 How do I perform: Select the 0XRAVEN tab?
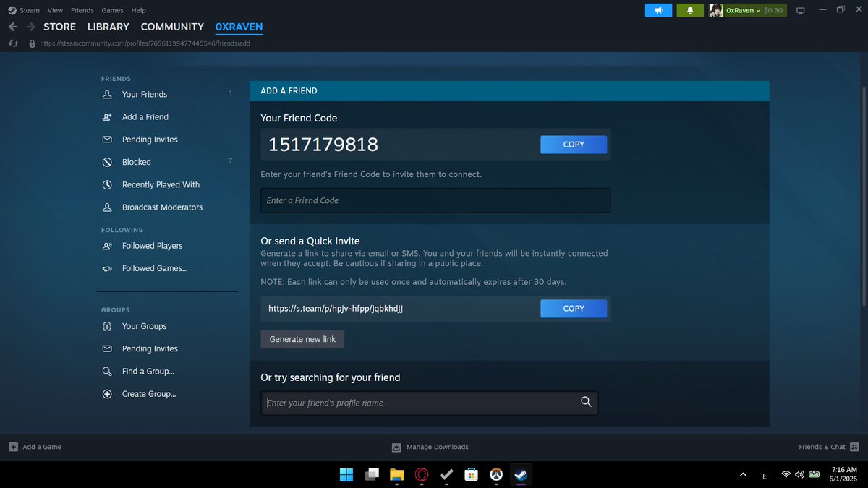239,27
